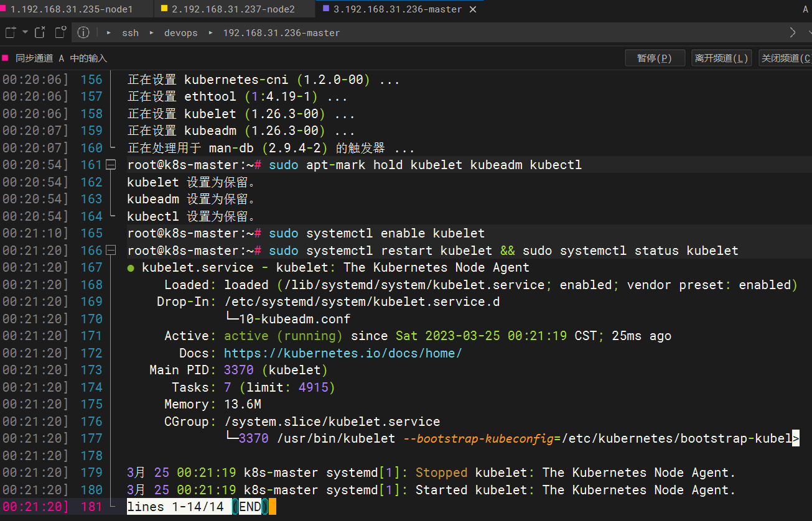Image resolution: width=812 pixels, height=521 pixels.
Task: Switch to the 192.168.31.235-node1 tab
Action: pos(77,9)
